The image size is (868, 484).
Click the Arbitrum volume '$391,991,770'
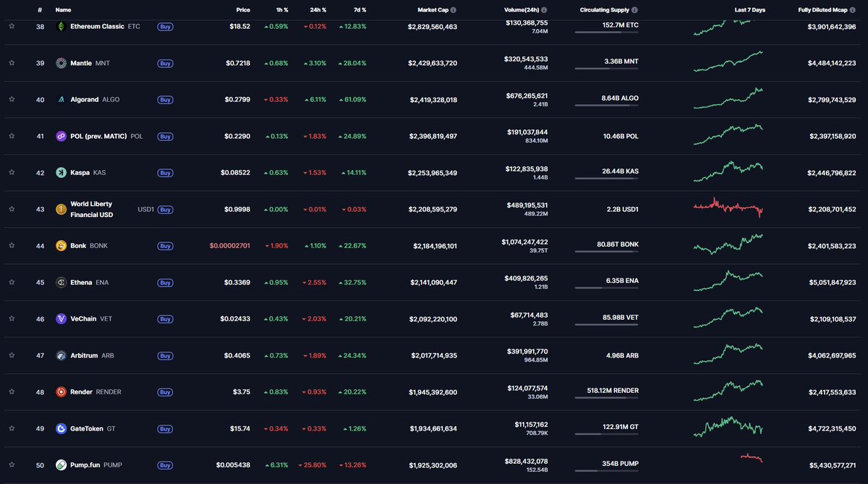pyautogui.click(x=527, y=351)
